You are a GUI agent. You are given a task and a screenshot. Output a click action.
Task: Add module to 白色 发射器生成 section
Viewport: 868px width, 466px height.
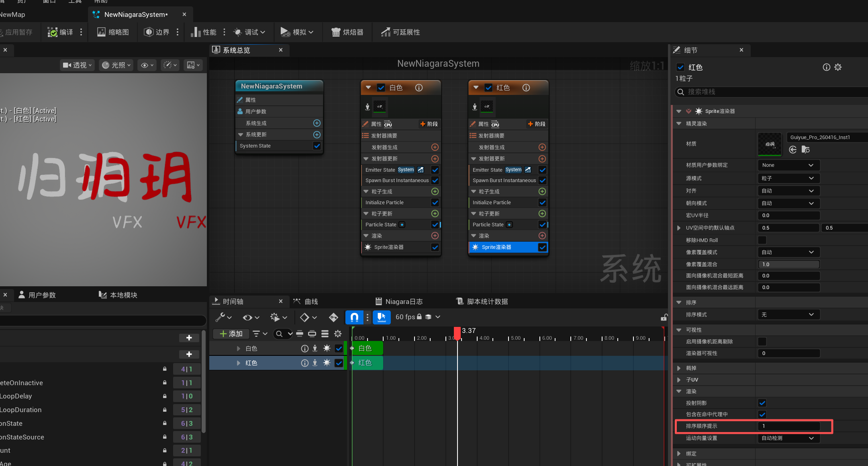435,148
